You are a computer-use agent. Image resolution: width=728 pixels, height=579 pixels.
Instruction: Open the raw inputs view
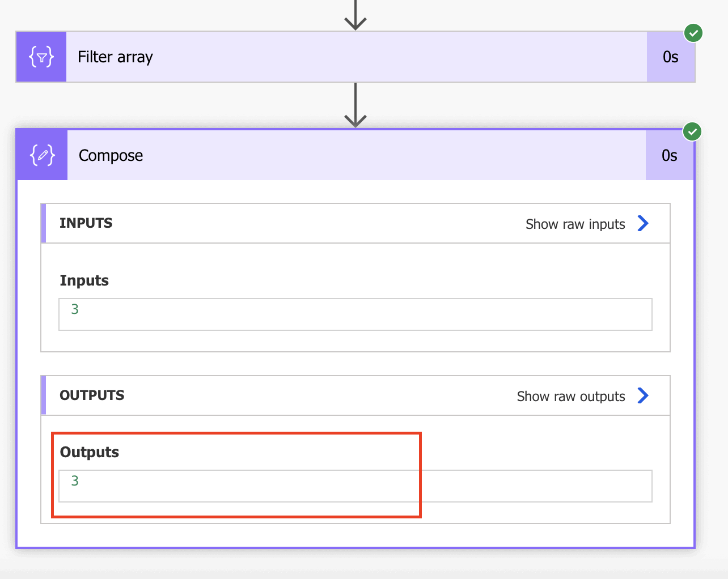575,224
